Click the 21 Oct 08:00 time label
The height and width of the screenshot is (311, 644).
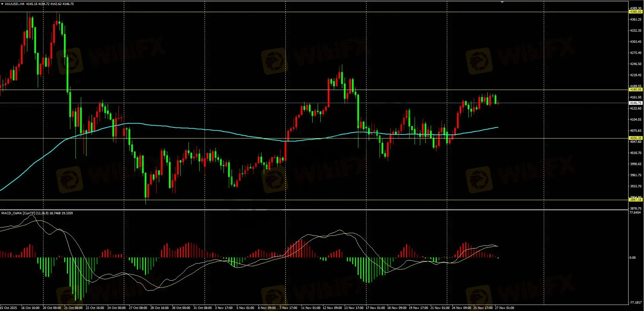(x=73, y=308)
